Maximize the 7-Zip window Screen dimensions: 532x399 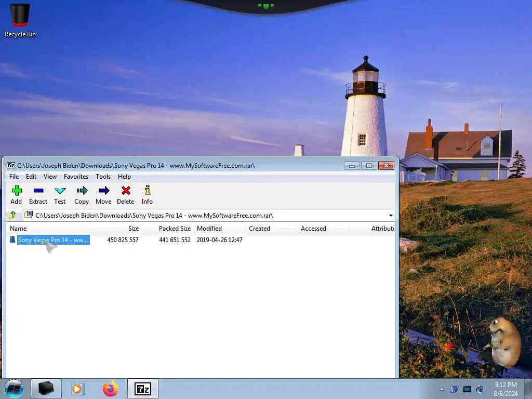tap(369, 166)
